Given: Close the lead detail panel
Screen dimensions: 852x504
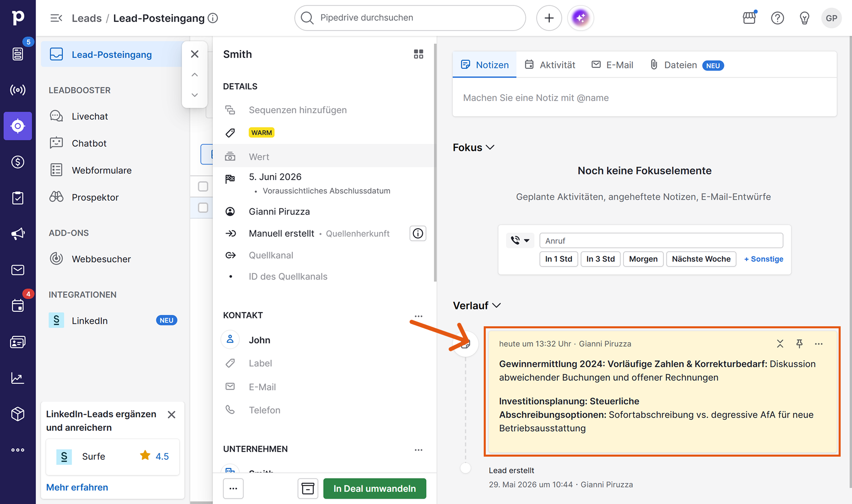Looking at the screenshot, I should (x=194, y=54).
